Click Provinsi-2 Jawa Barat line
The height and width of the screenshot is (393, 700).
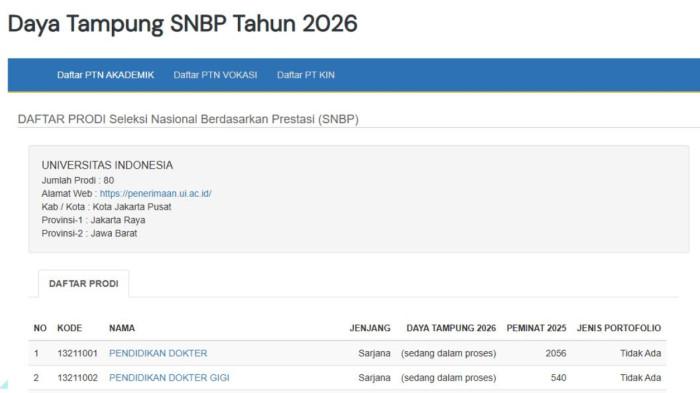point(89,233)
